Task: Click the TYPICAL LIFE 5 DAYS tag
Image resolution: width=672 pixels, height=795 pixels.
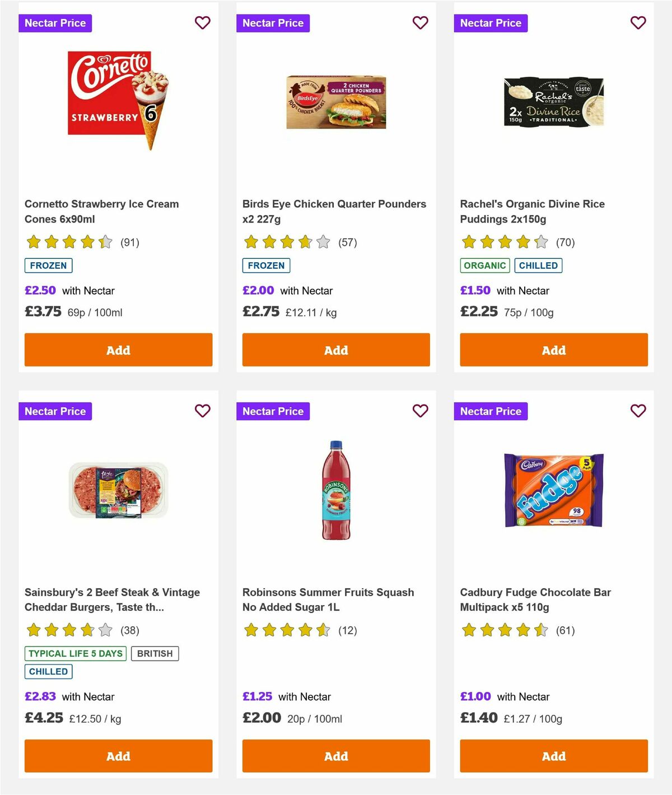Action: point(75,653)
